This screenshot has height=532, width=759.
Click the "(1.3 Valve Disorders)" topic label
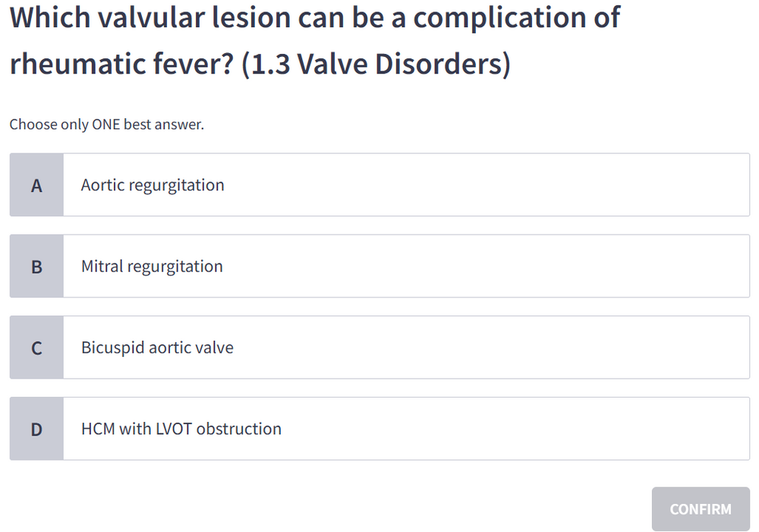click(376, 65)
